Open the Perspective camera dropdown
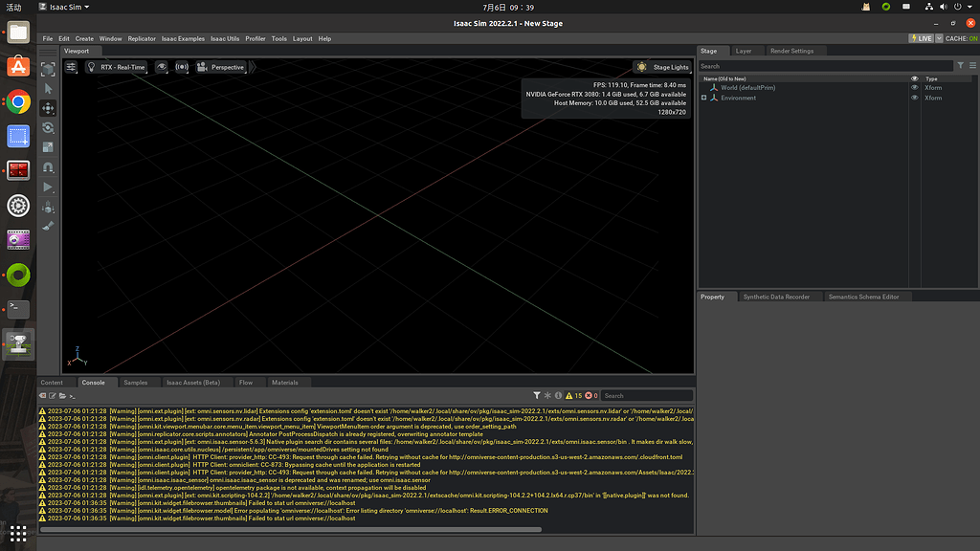 pyautogui.click(x=221, y=67)
